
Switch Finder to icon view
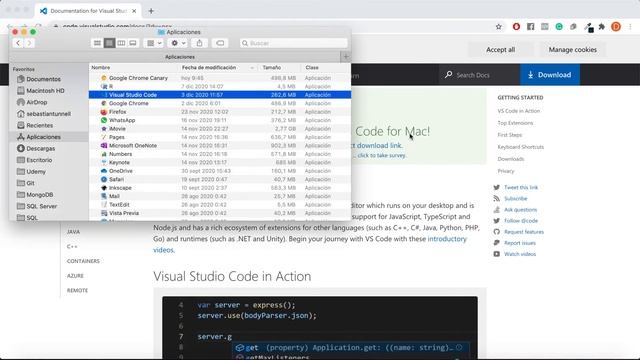97,43
